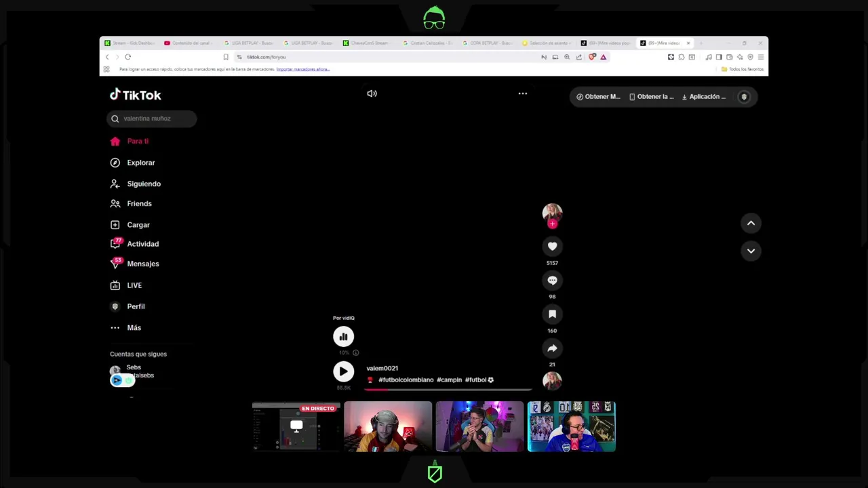Viewport: 868px width, 488px height.
Task: Open the video three-dots options menu
Action: pyautogui.click(x=523, y=94)
